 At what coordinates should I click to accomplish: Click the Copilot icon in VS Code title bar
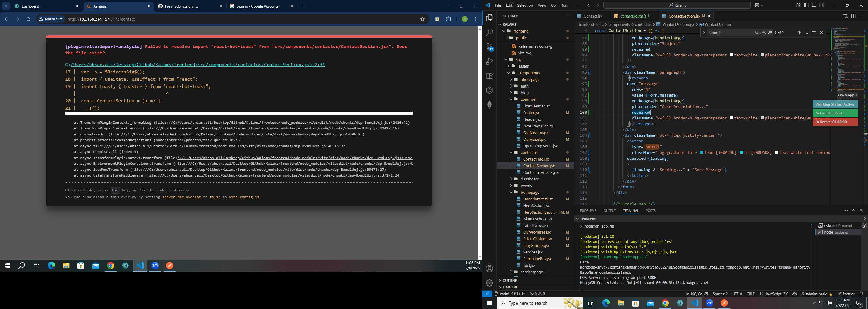click(757, 5)
